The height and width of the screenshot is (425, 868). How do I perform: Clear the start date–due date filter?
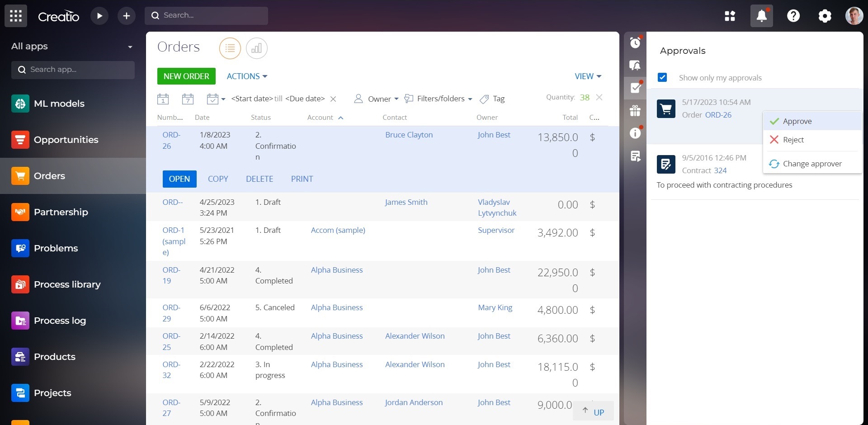[333, 99]
